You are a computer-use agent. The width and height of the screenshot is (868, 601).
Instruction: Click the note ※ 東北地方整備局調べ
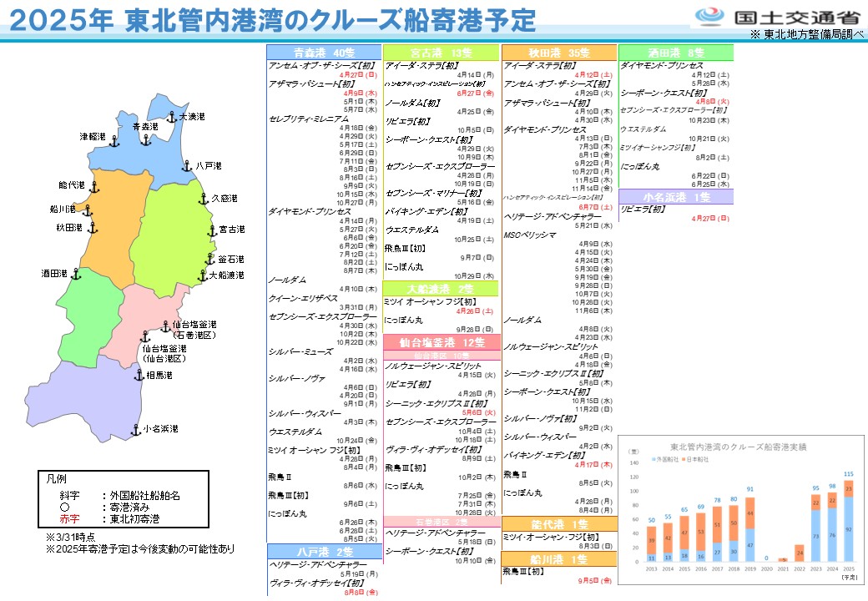coord(806,34)
